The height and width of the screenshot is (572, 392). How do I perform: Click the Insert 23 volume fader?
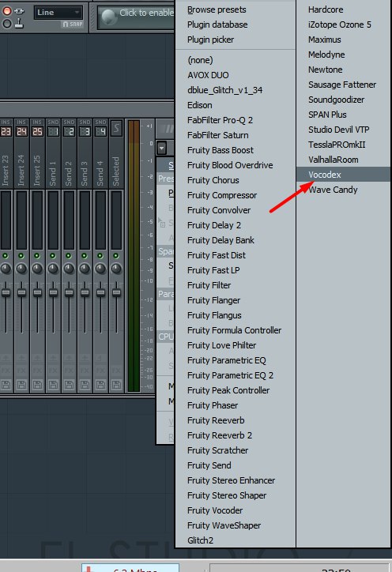click(x=6, y=292)
